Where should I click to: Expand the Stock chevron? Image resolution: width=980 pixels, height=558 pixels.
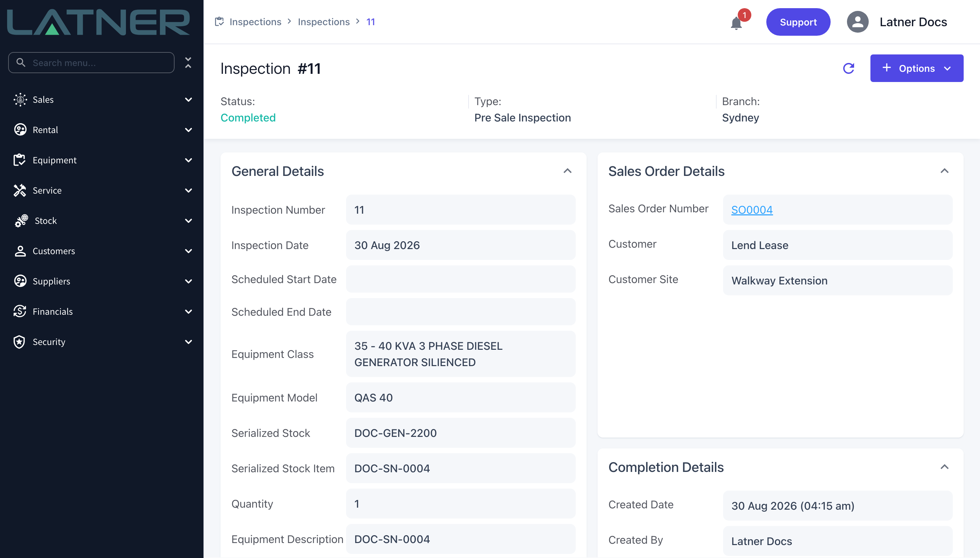pyautogui.click(x=188, y=221)
